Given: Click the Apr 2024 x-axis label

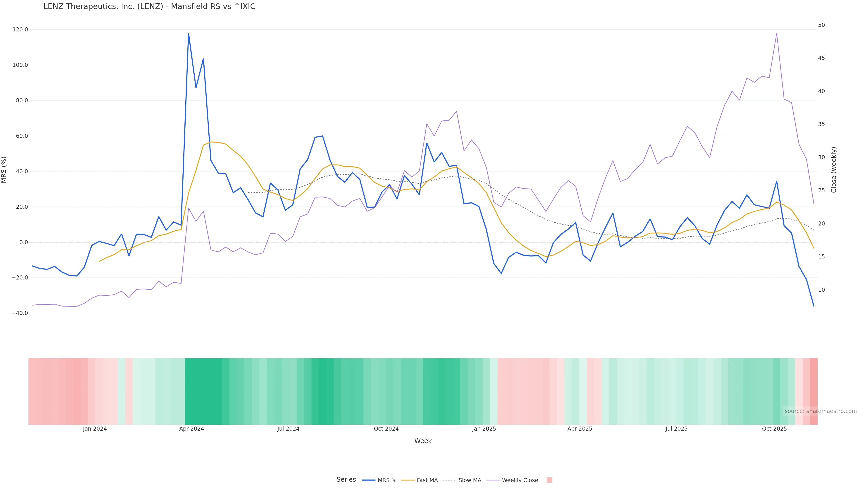Looking at the screenshot, I should coord(191,429).
